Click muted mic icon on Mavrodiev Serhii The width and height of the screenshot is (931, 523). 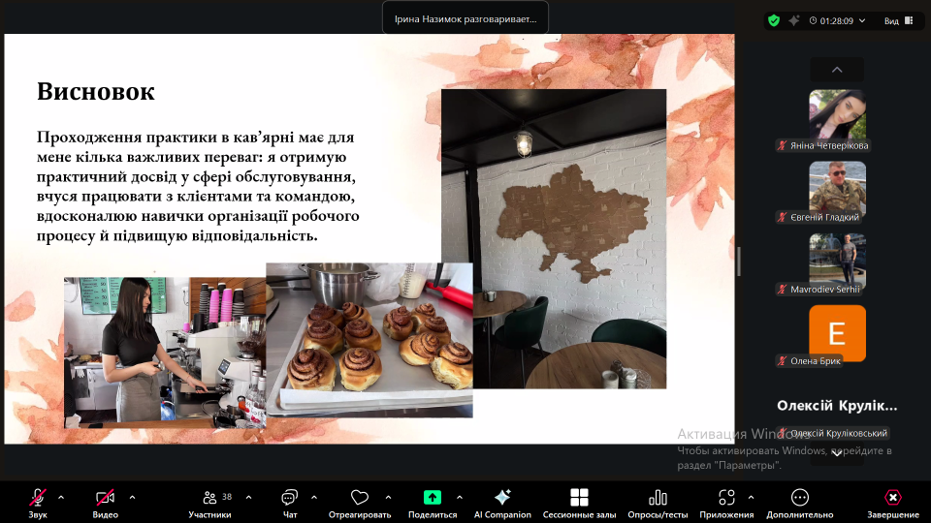tap(782, 289)
